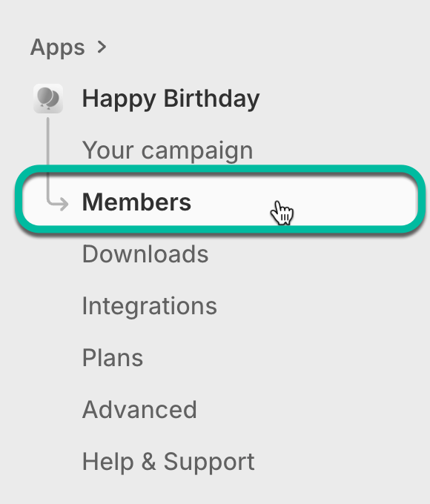View the Plans page

[113, 358]
